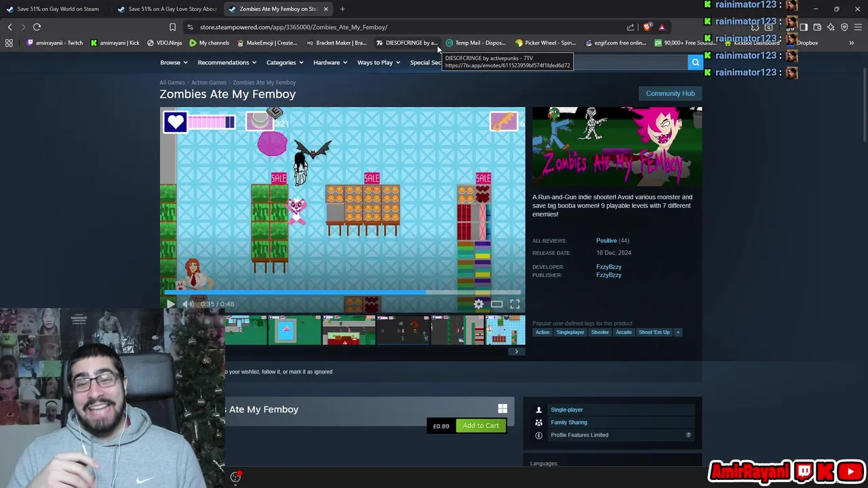Open a new browser tab

pos(342,9)
